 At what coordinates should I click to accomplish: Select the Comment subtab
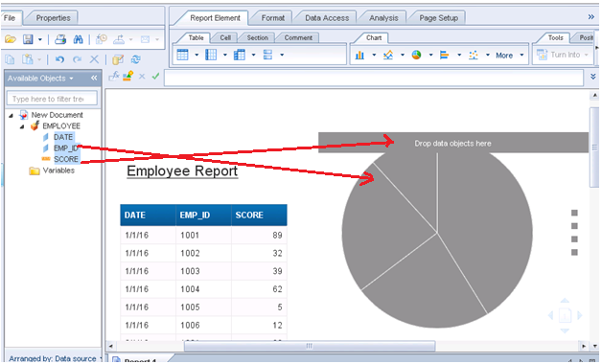(x=298, y=37)
